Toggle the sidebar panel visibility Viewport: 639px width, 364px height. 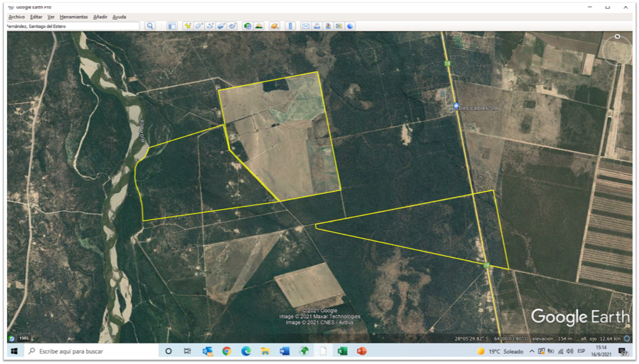pyautogui.click(x=172, y=26)
